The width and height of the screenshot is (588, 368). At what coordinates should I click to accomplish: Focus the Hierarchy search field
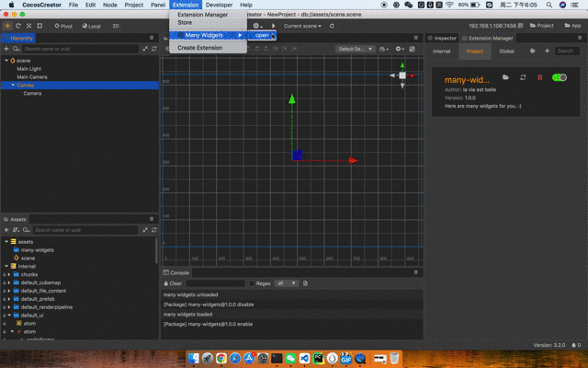pos(80,49)
